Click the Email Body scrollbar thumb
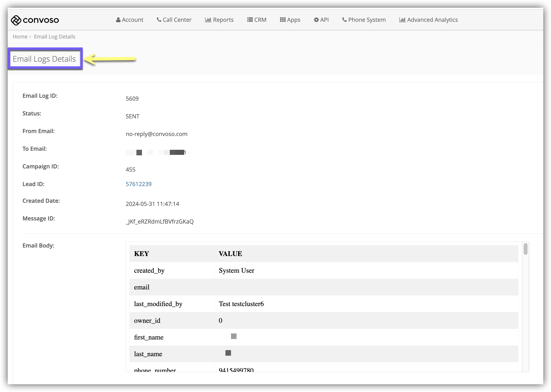The width and height of the screenshot is (551, 392). [x=525, y=249]
